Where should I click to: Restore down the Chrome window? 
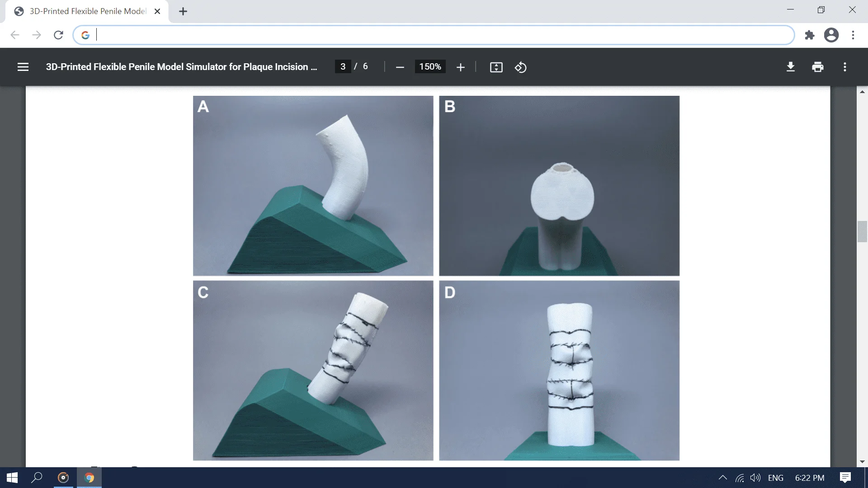point(821,9)
